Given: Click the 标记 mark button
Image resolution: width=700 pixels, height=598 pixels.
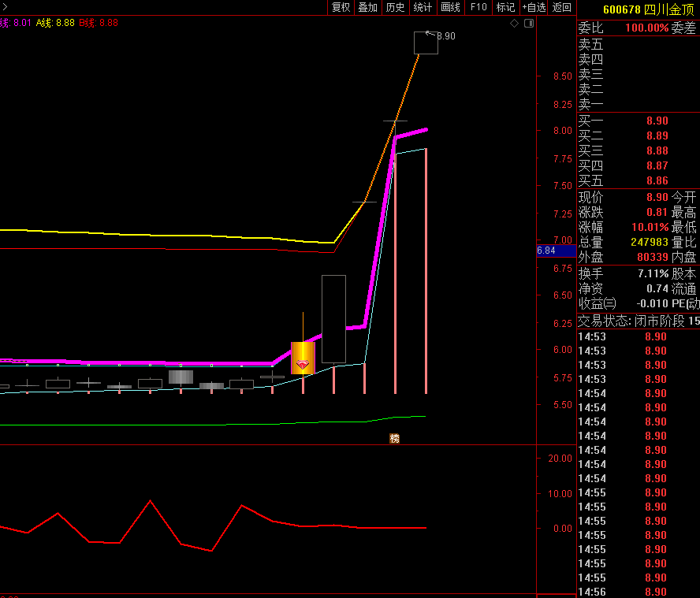Looking at the screenshot, I should click(506, 7).
